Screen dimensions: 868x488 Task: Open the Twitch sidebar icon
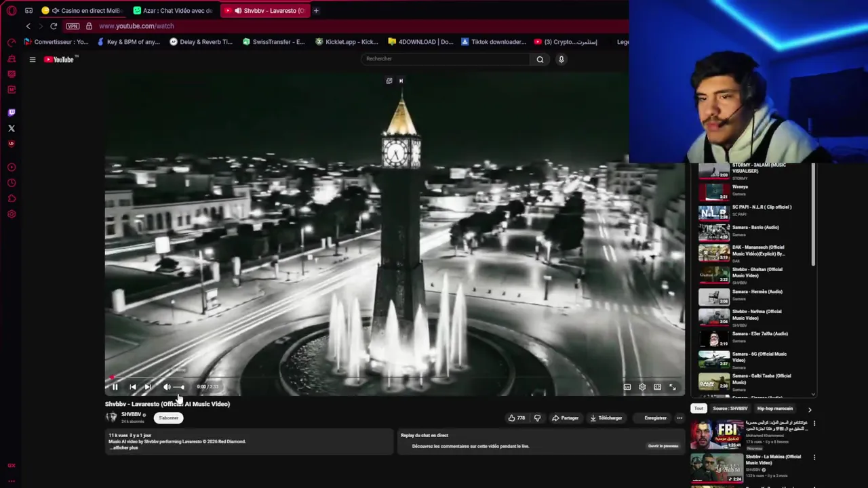click(x=12, y=113)
